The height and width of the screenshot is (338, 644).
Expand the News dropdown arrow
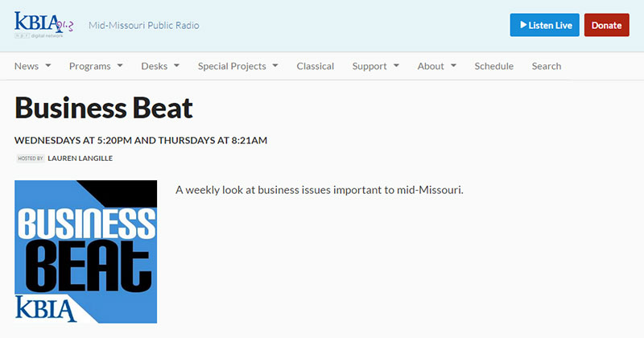point(48,66)
